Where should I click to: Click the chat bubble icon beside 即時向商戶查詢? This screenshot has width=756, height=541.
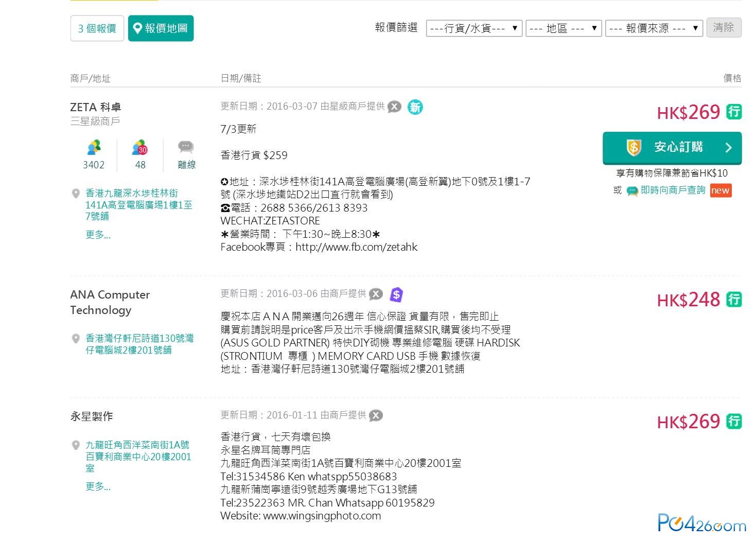[x=632, y=191]
